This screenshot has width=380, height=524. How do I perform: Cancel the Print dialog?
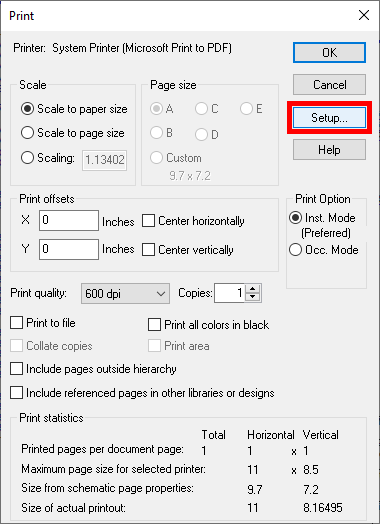[329, 85]
